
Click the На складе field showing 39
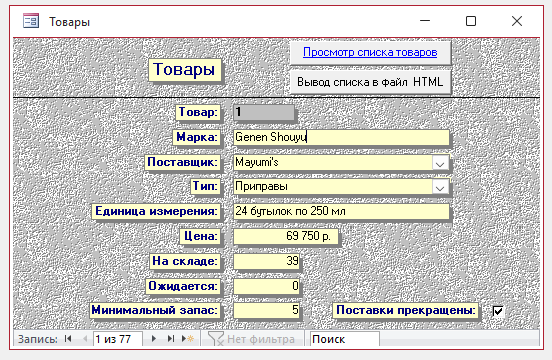coord(266,261)
